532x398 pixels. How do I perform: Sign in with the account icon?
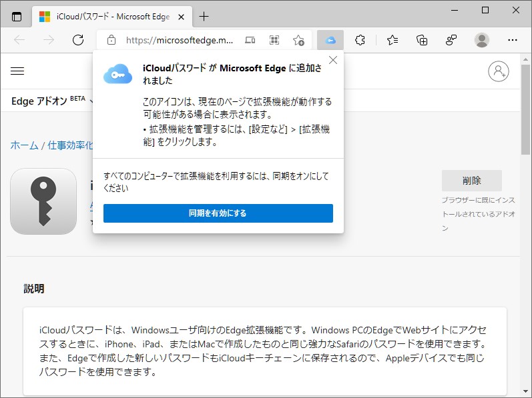499,71
